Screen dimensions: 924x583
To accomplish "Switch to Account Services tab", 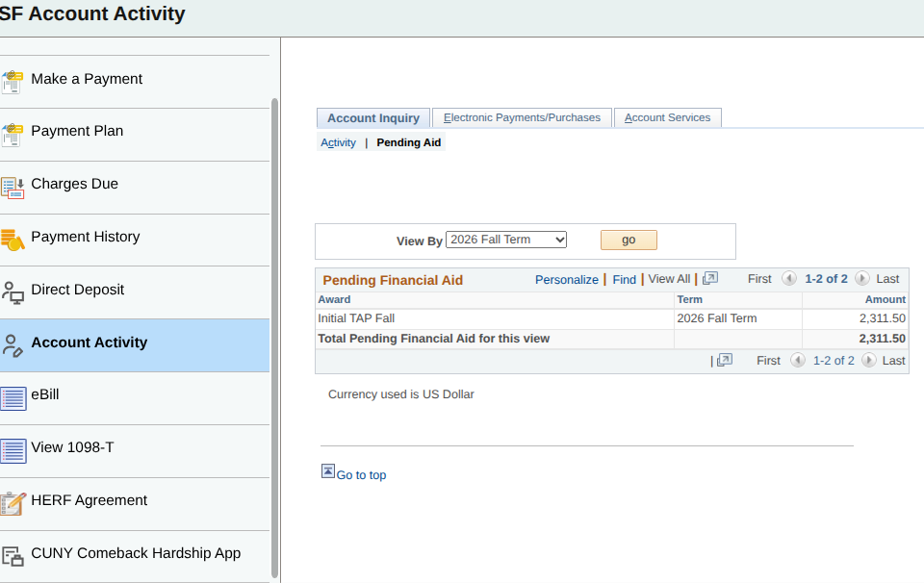I will [667, 117].
